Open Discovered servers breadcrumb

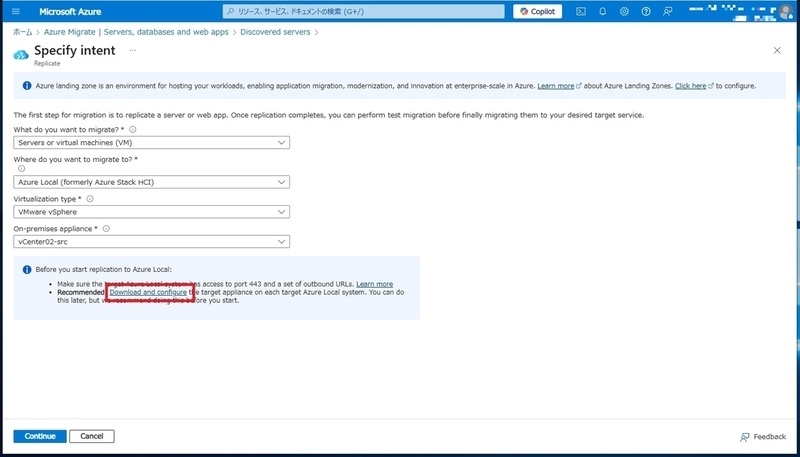coord(275,32)
